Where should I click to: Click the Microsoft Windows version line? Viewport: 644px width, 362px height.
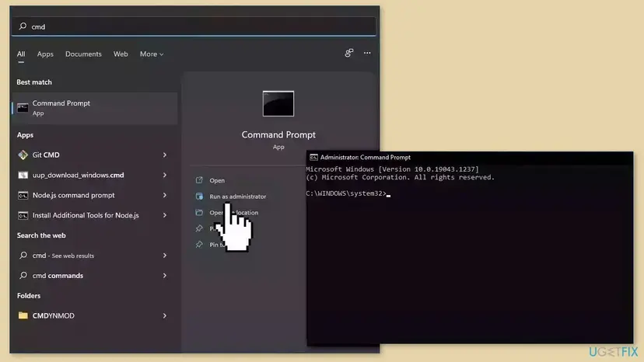tap(392, 169)
